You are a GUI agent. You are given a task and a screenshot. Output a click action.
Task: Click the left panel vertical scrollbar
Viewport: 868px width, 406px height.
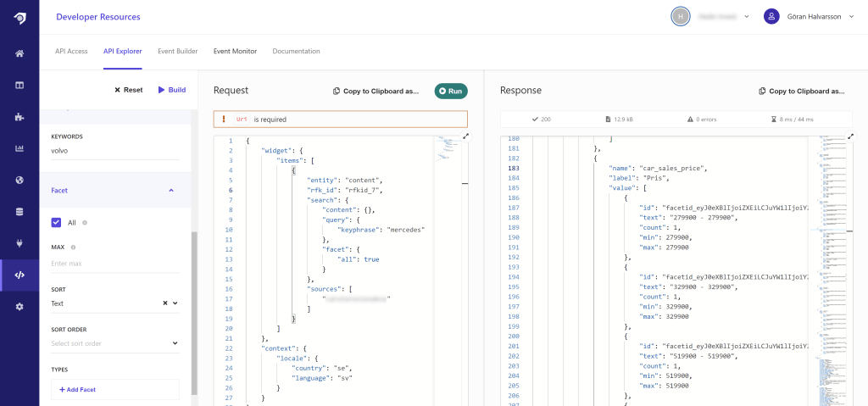click(x=194, y=314)
